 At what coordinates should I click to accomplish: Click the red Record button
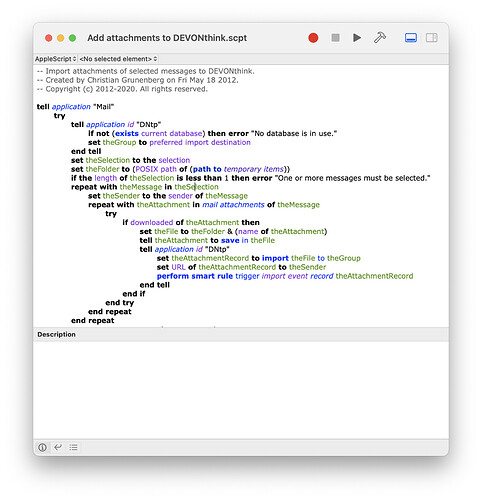[313, 38]
